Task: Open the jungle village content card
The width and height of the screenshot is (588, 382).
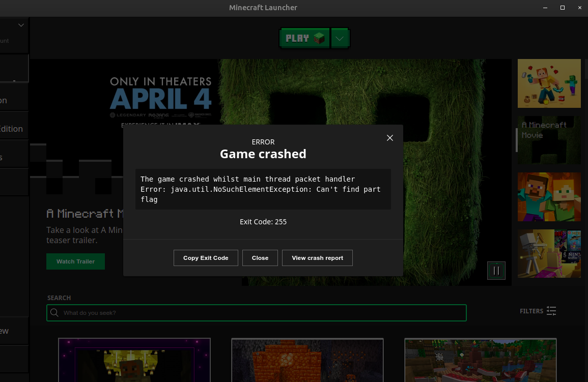Action: point(481,360)
